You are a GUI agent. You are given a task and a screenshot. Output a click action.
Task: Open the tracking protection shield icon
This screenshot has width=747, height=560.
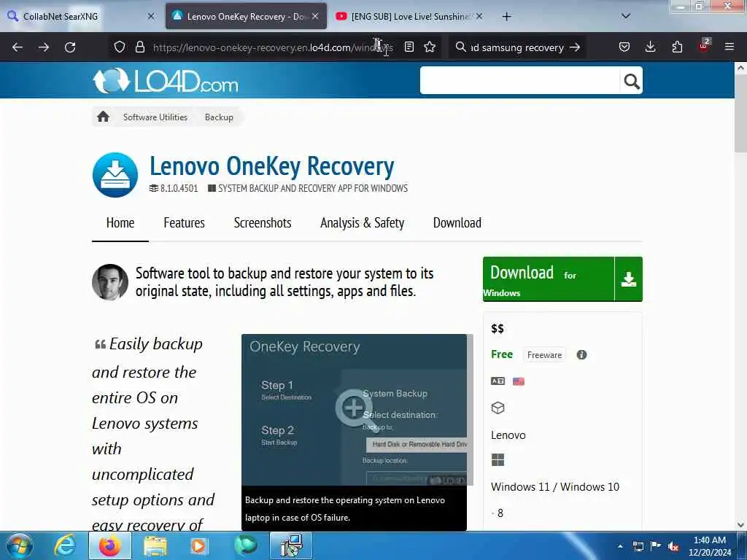tap(120, 47)
